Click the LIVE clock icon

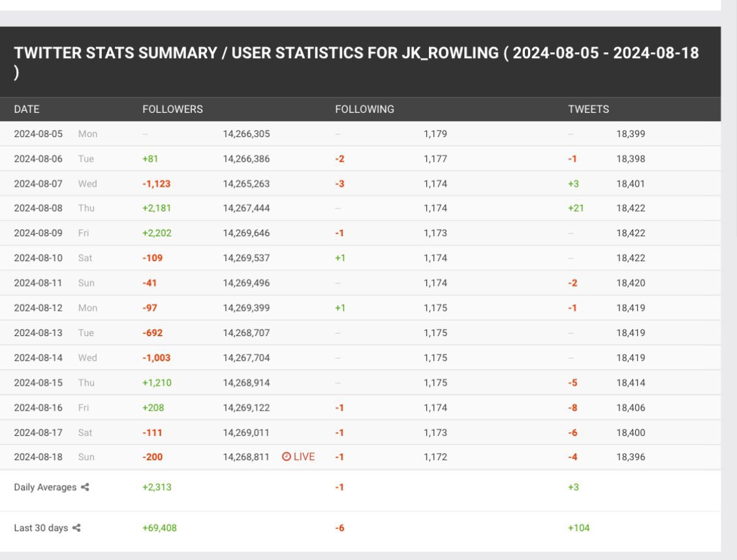286,457
